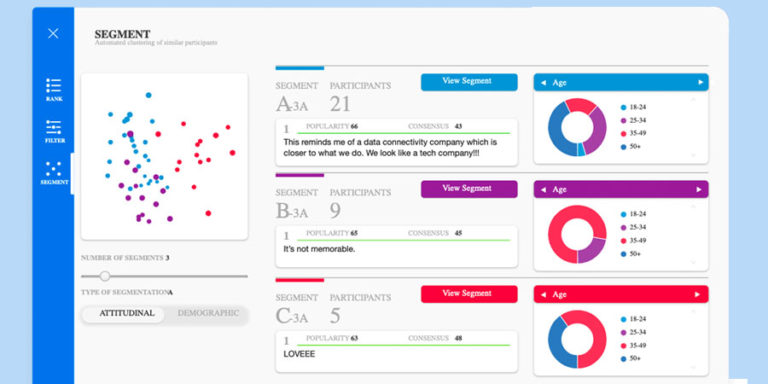
Task: Close the panel with the X icon
Action: click(x=53, y=33)
